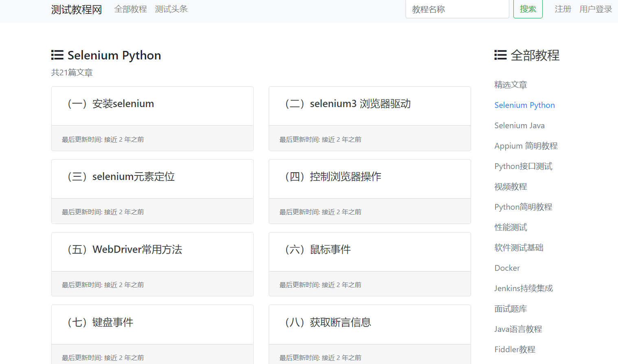Open article (一) 安装selenium

tap(110, 104)
